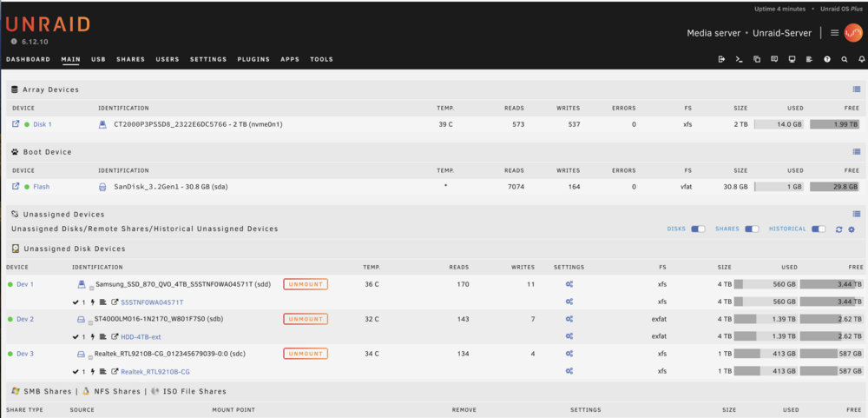This screenshot has width=868, height=418.
Task: Open the file manager icon in header
Action: click(757, 59)
